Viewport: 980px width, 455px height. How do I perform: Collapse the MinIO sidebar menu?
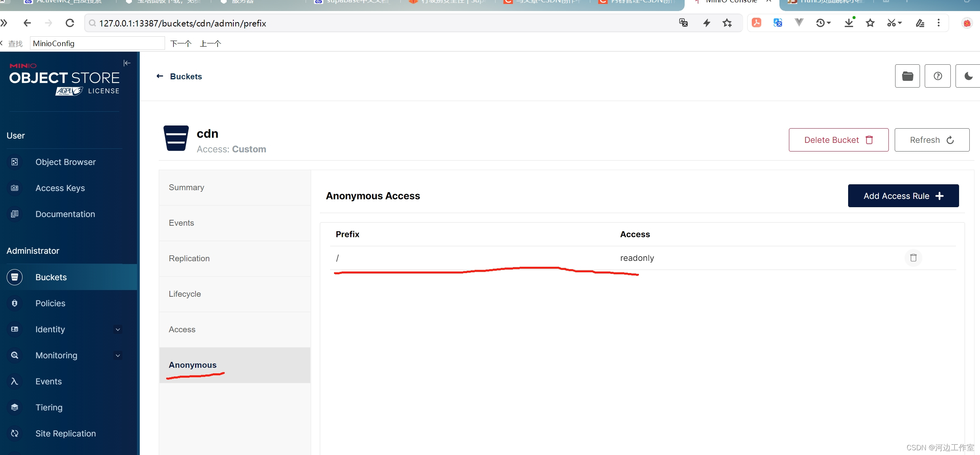coord(127,63)
